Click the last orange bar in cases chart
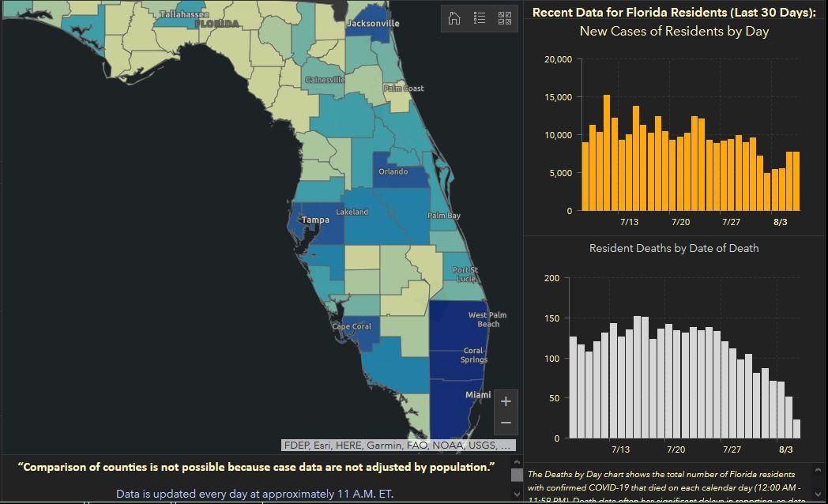The height and width of the screenshot is (504, 828). 796,182
